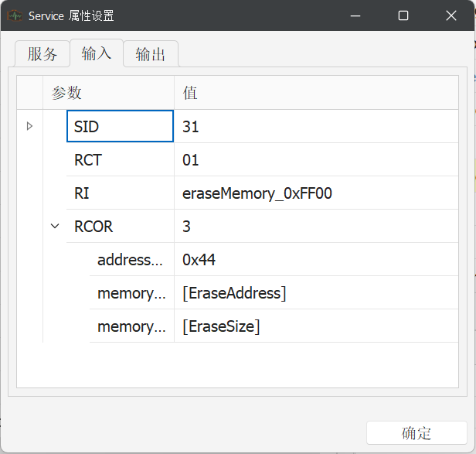Collapse the RCOR parameter group
This screenshot has height=454, width=476.
tap(55, 226)
